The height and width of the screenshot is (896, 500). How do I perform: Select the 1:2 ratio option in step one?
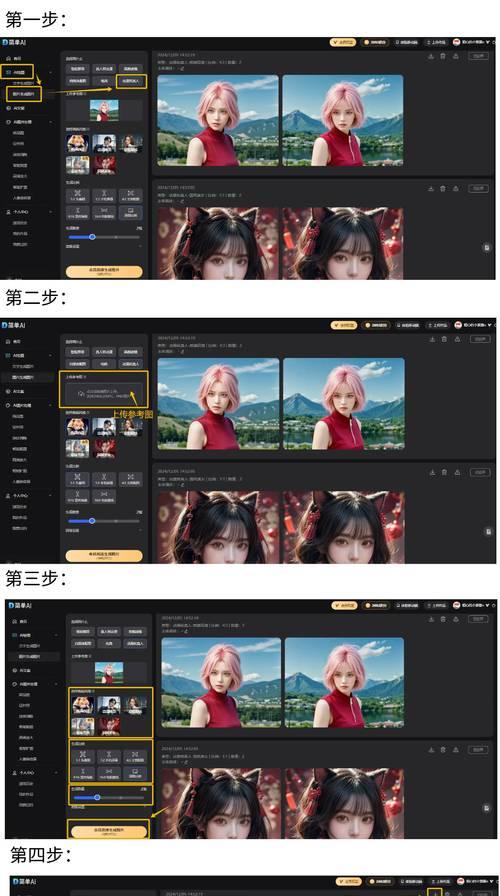104,196
